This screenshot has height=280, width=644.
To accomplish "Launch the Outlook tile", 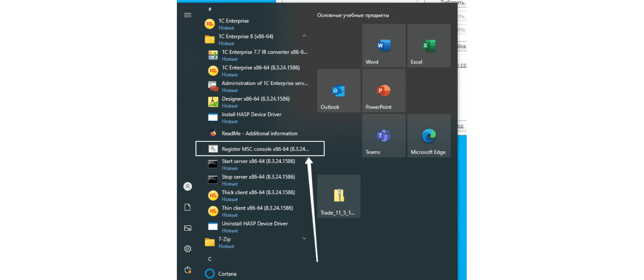I will [x=339, y=91].
